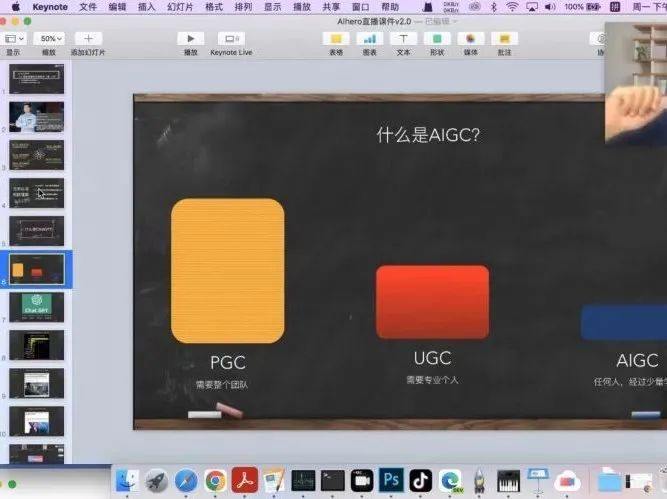Open the 插入 menu
667x499 pixels.
146,7
